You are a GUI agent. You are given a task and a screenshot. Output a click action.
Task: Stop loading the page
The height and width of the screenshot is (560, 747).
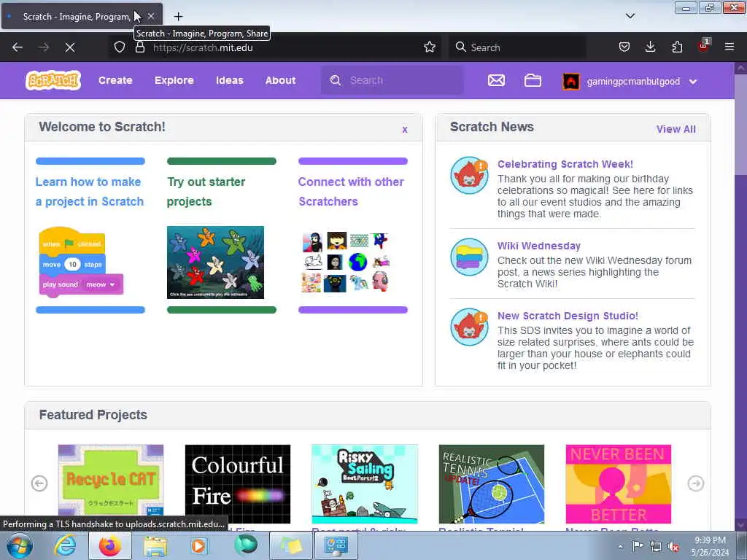pyautogui.click(x=69, y=47)
